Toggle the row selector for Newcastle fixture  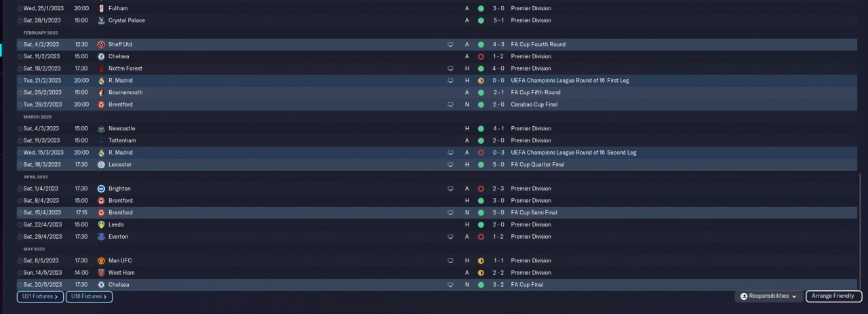coord(20,128)
